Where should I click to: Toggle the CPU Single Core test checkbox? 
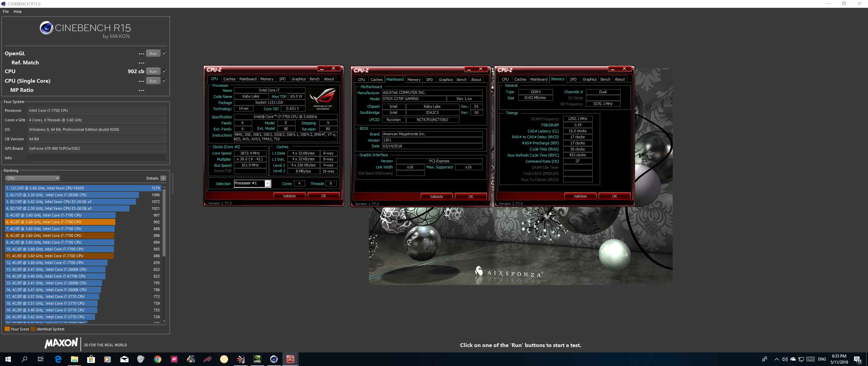pyautogui.click(x=164, y=81)
